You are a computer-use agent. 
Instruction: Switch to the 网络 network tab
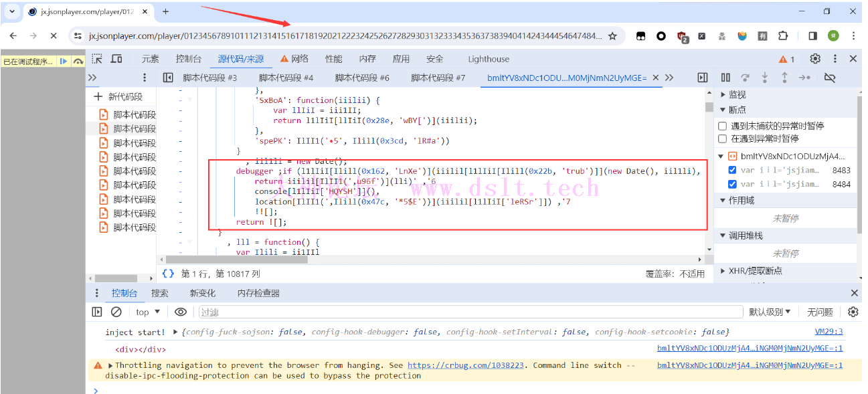tap(294, 59)
